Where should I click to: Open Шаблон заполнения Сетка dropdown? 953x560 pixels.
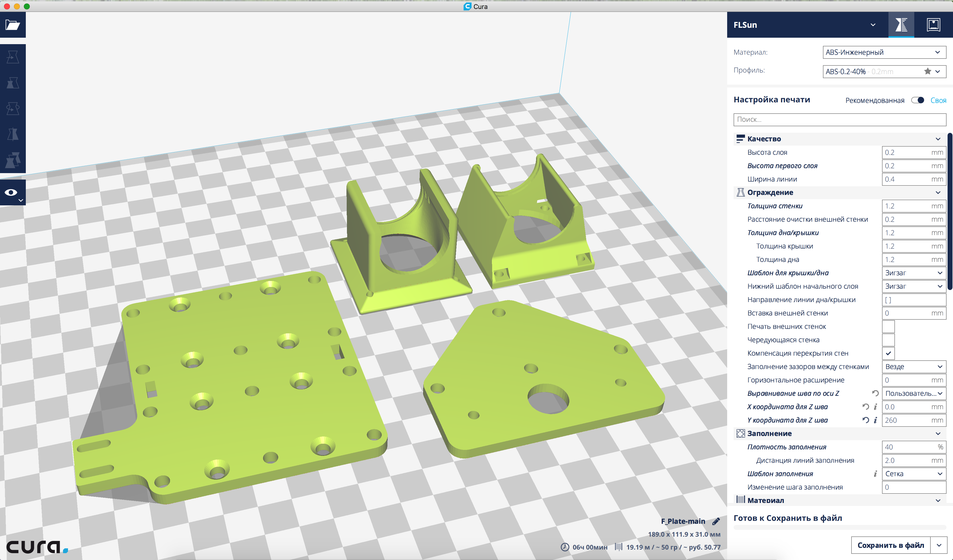[914, 474]
